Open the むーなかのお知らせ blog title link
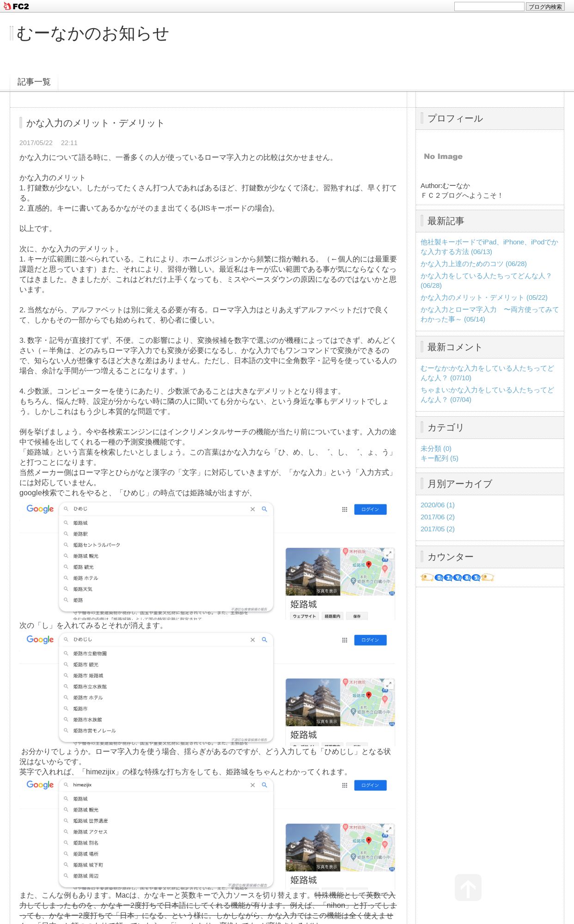Viewport: 574px width, 924px height. coord(92,34)
